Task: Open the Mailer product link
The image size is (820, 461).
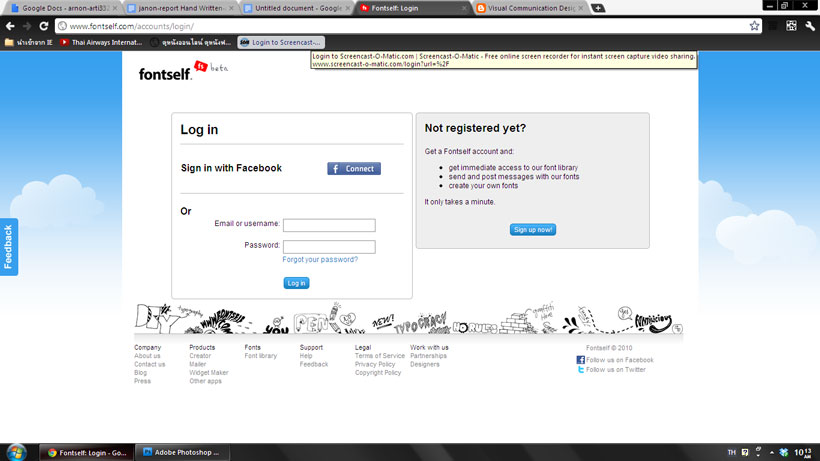Action: click(198, 364)
